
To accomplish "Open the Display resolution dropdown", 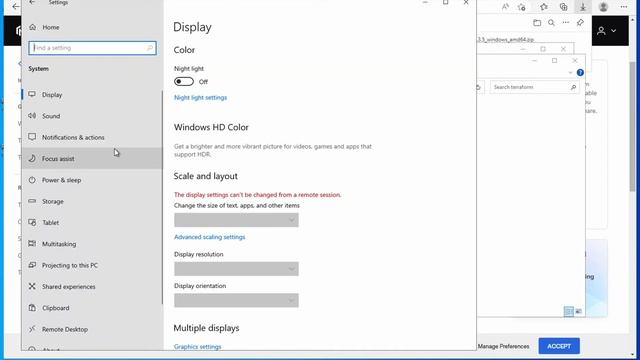I will [x=236, y=269].
